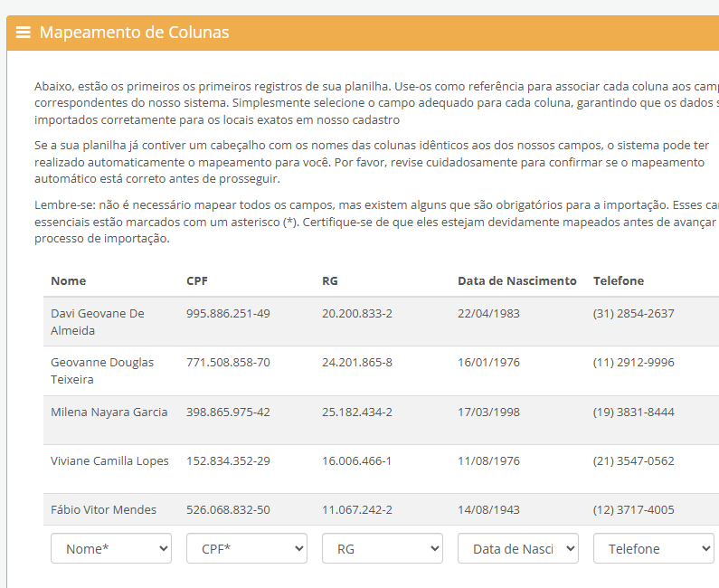This screenshot has height=588, width=719.
Task: Click CPF value 398.865.975-42
Action: (x=228, y=412)
